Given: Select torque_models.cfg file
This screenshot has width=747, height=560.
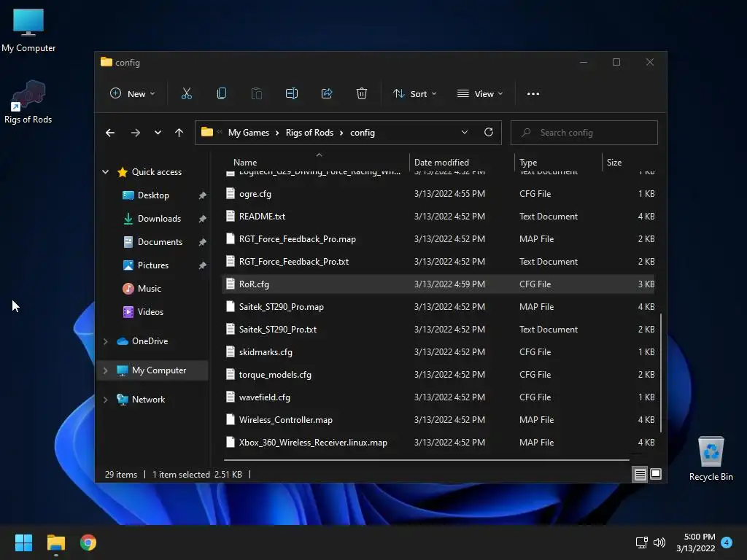Looking at the screenshot, I should (438, 375).
